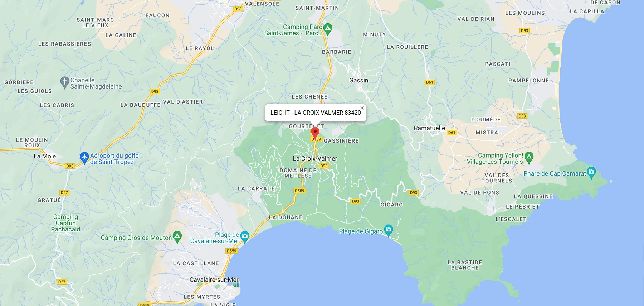Click the LEICHT - LA CROIX VALMER 83420 text
Viewport: 644px width, 306px height.
[316, 113]
